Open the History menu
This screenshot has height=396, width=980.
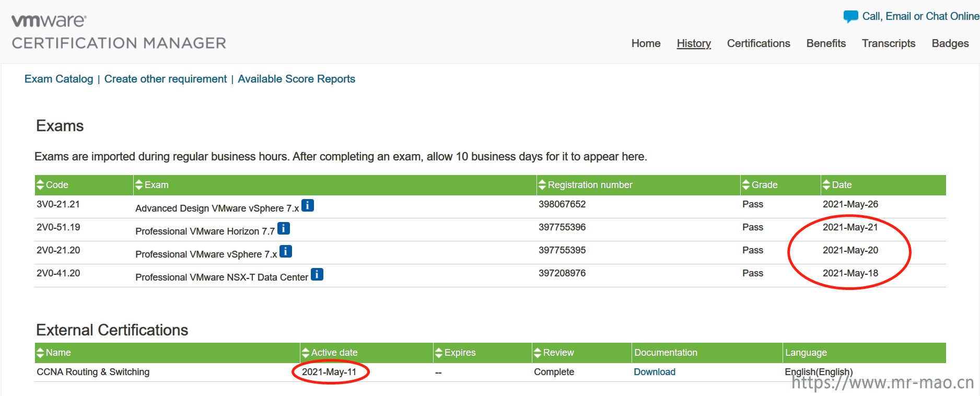click(694, 43)
